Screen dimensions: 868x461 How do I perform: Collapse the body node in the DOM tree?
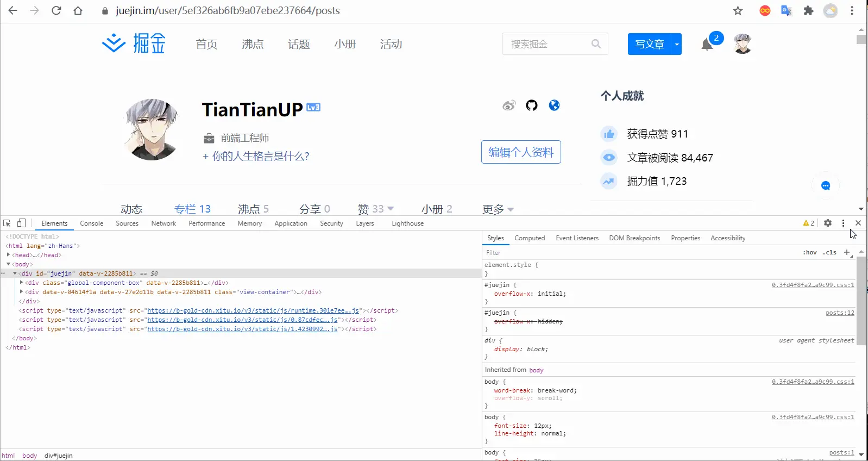pyautogui.click(x=8, y=264)
